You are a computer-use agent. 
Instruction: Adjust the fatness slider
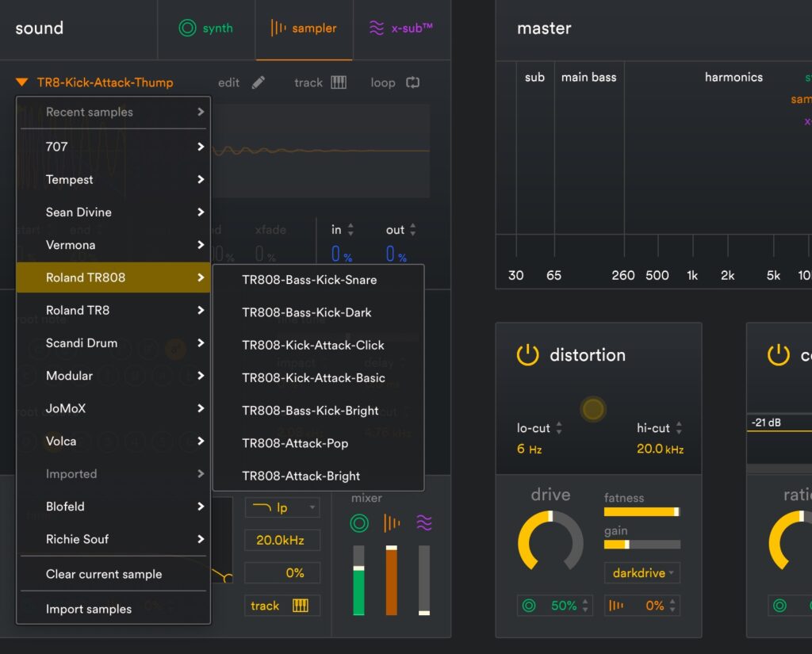tap(642, 512)
